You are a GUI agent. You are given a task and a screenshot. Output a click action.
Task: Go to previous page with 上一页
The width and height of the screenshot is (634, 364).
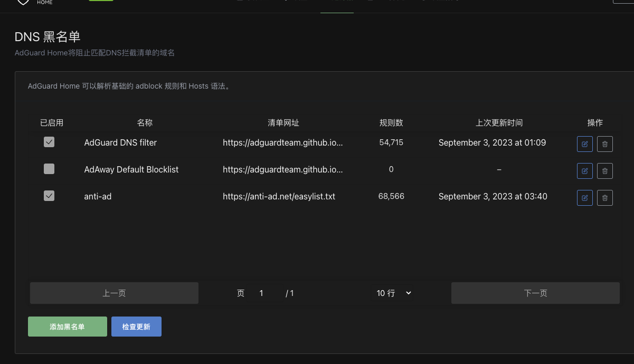[x=114, y=293]
